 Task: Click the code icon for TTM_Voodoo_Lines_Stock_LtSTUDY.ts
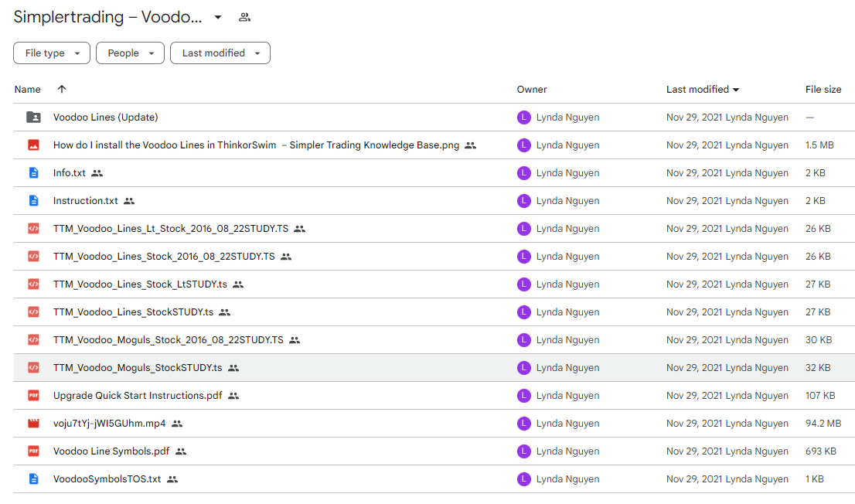click(33, 284)
